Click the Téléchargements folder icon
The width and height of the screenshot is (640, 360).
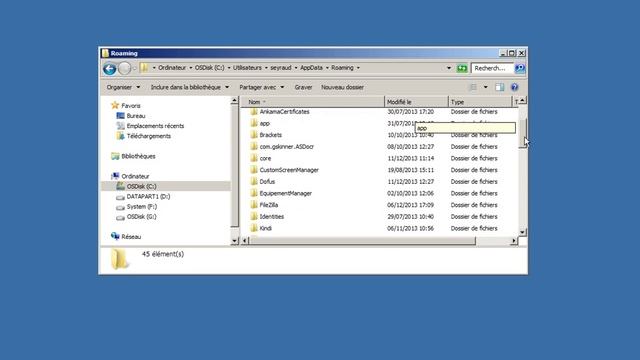click(x=120, y=136)
